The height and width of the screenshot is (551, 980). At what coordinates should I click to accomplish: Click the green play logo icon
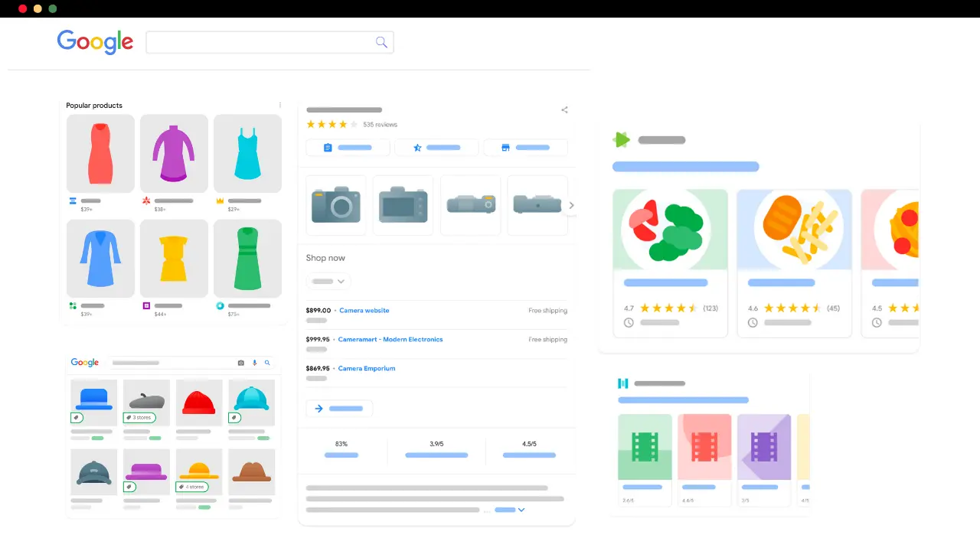[x=621, y=140]
